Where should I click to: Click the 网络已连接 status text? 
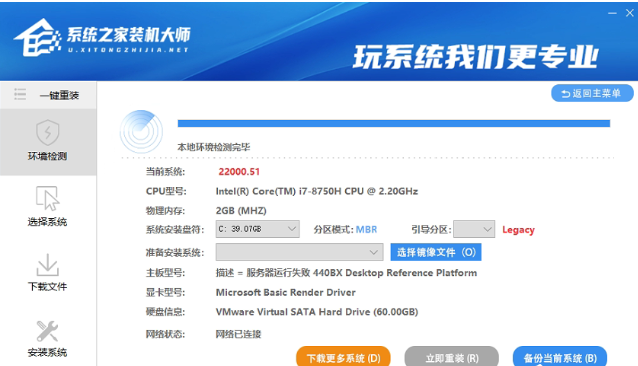[x=238, y=334]
